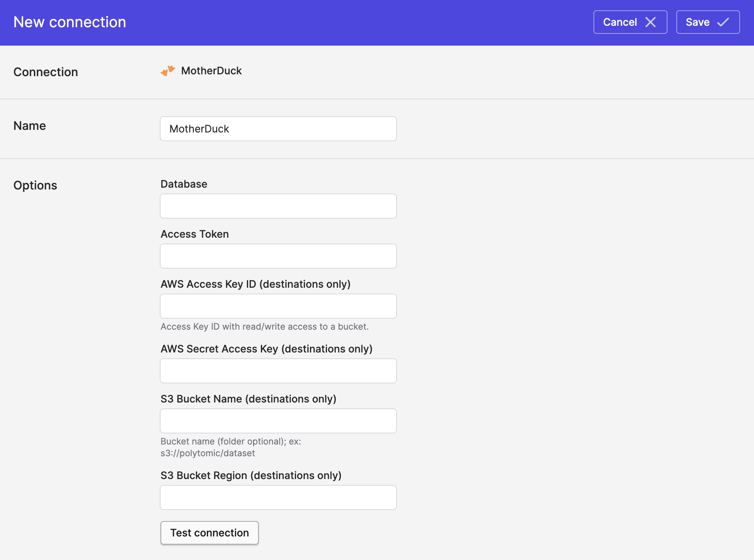Focus the AWS Access Key ID field

pos(278,306)
